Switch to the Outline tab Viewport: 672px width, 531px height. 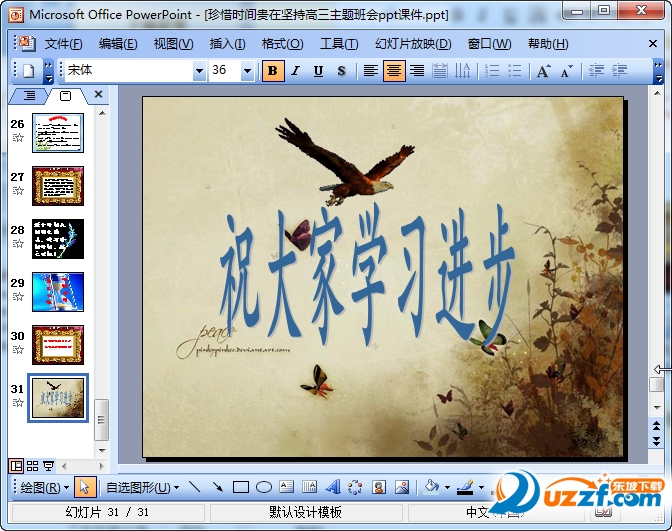click(x=29, y=95)
